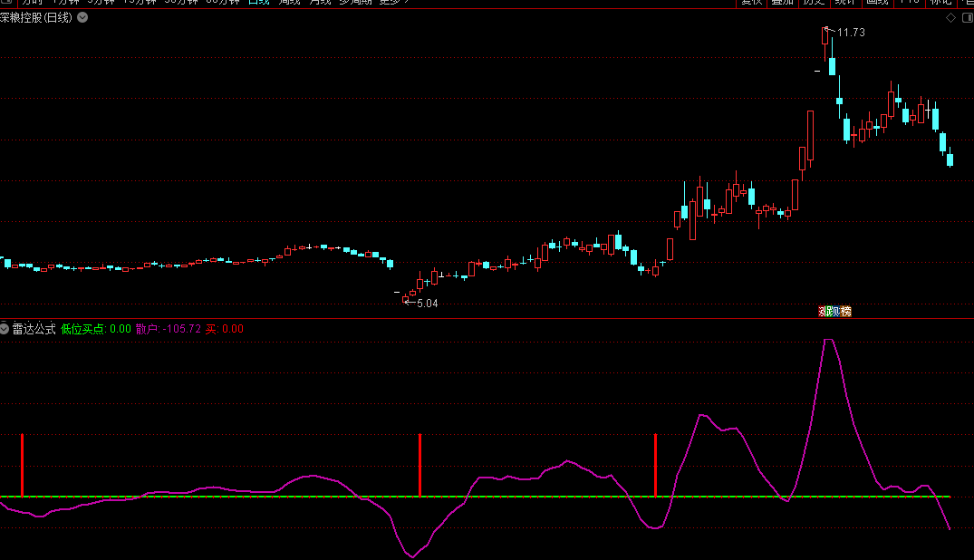Click the middle red buy-signal bar below the 5.04 low
The height and width of the screenshot is (560, 974).
(x=419, y=466)
